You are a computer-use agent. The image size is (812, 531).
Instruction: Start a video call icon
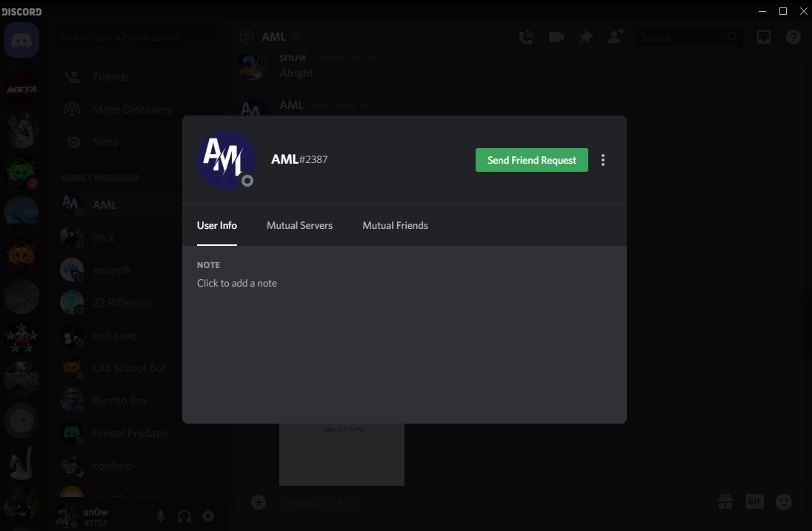tap(556, 37)
